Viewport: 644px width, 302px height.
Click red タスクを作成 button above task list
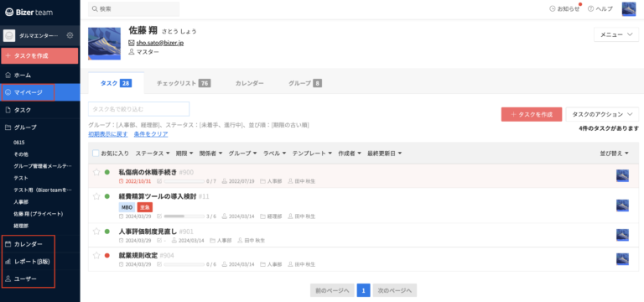[532, 114]
